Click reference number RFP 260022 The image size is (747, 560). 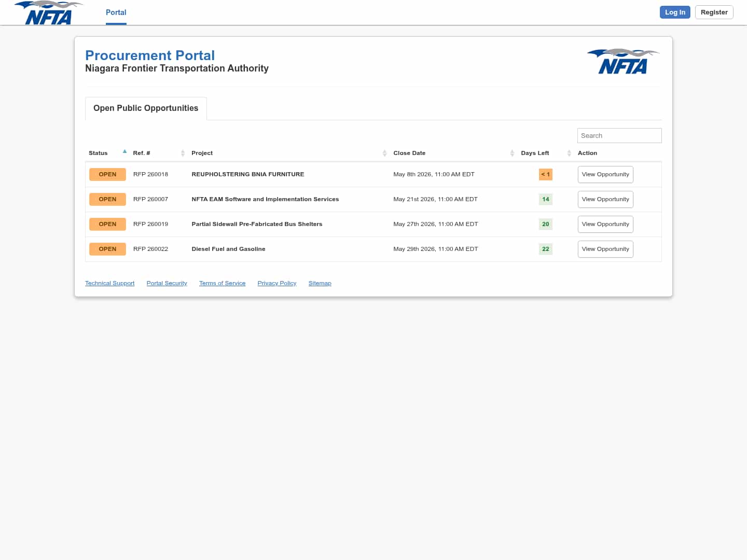tap(150, 249)
